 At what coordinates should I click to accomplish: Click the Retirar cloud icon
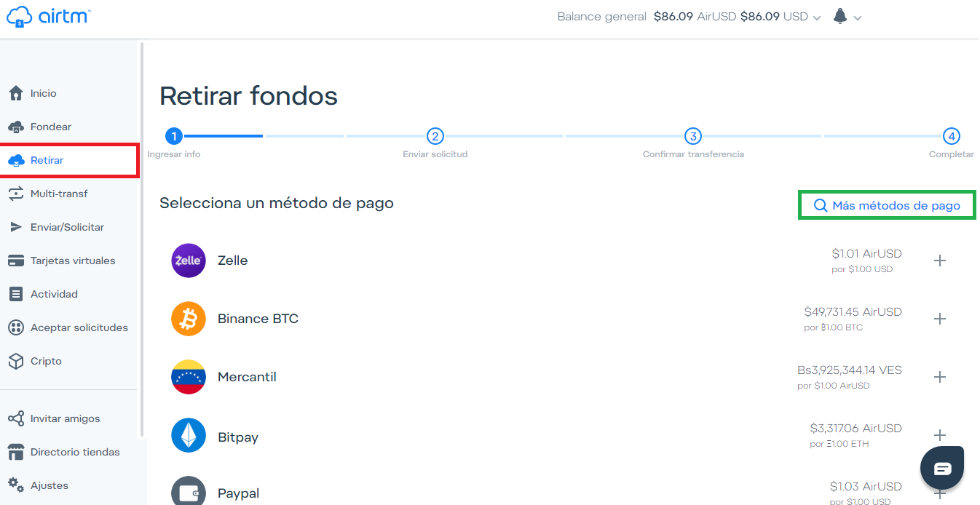click(16, 160)
